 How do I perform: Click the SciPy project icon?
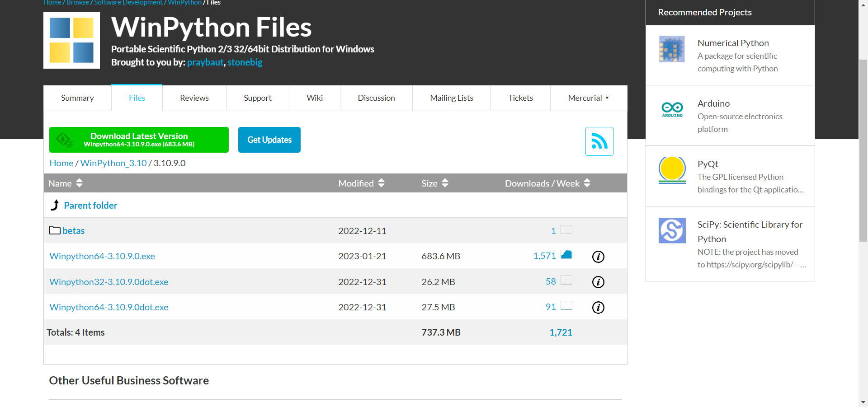pos(672,230)
